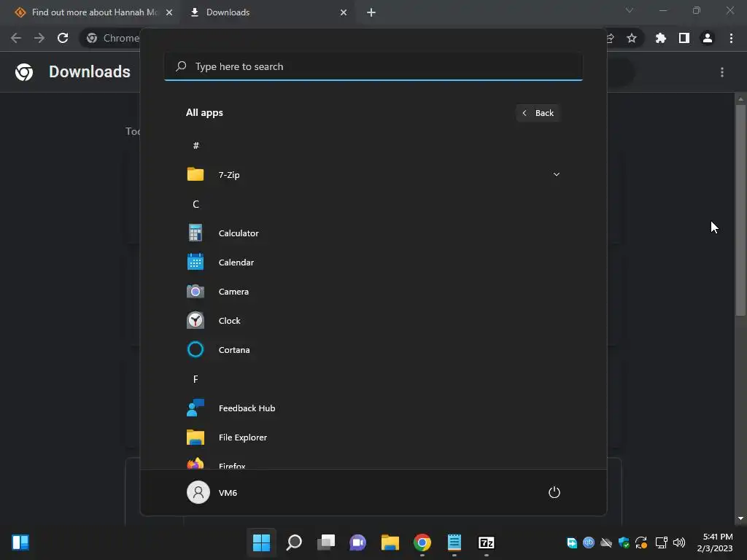Open Chrome Extensions puzzle icon
The width and height of the screenshot is (747, 560).
pyautogui.click(x=661, y=38)
